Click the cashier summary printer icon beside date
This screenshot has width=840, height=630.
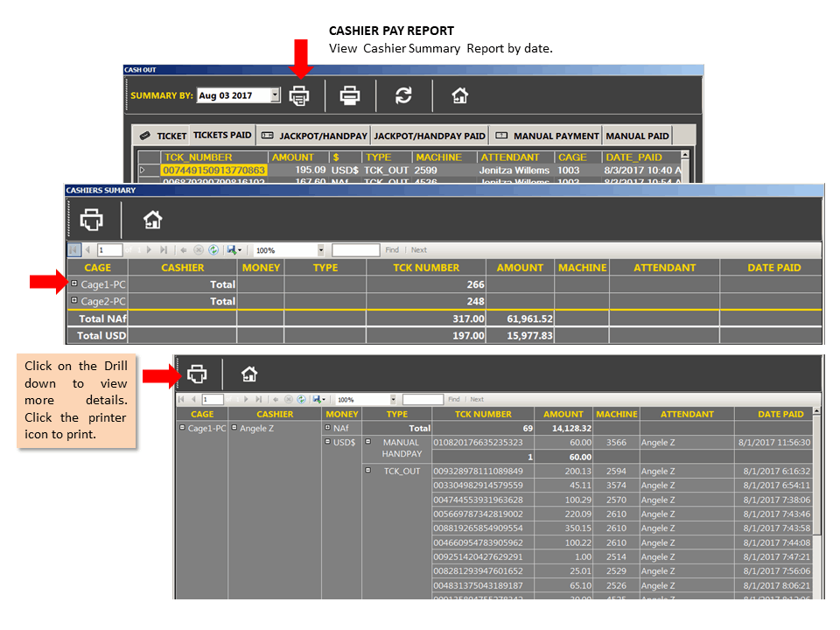pos(299,96)
